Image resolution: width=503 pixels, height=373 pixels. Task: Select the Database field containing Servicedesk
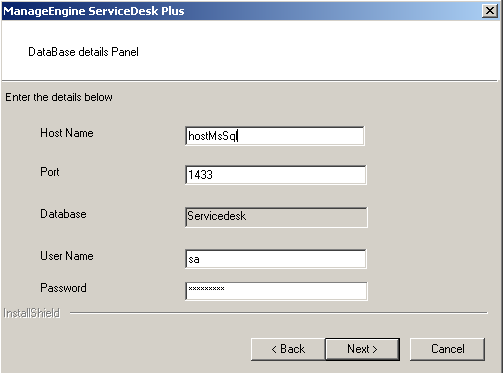click(x=276, y=217)
